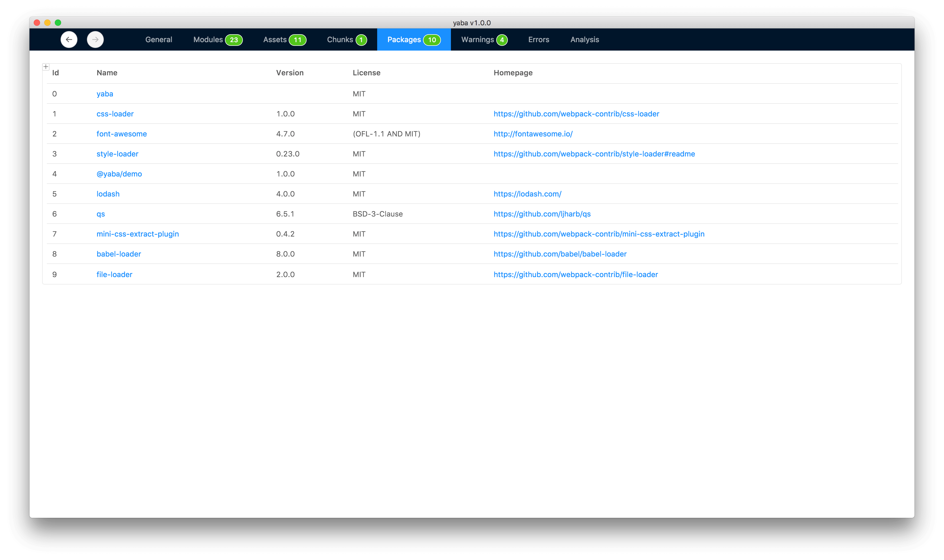The height and width of the screenshot is (560, 944).
Task: Minimize the yaba window
Action: [x=47, y=23]
